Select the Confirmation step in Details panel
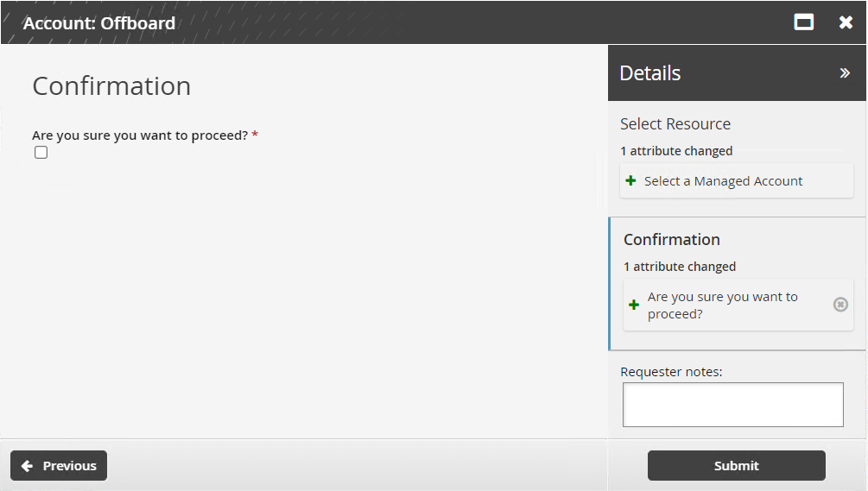Image resolution: width=868 pixels, height=491 pixels. coord(672,240)
